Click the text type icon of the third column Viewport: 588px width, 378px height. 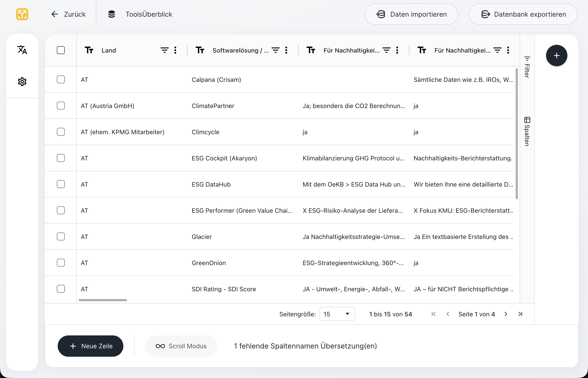pyautogui.click(x=311, y=50)
